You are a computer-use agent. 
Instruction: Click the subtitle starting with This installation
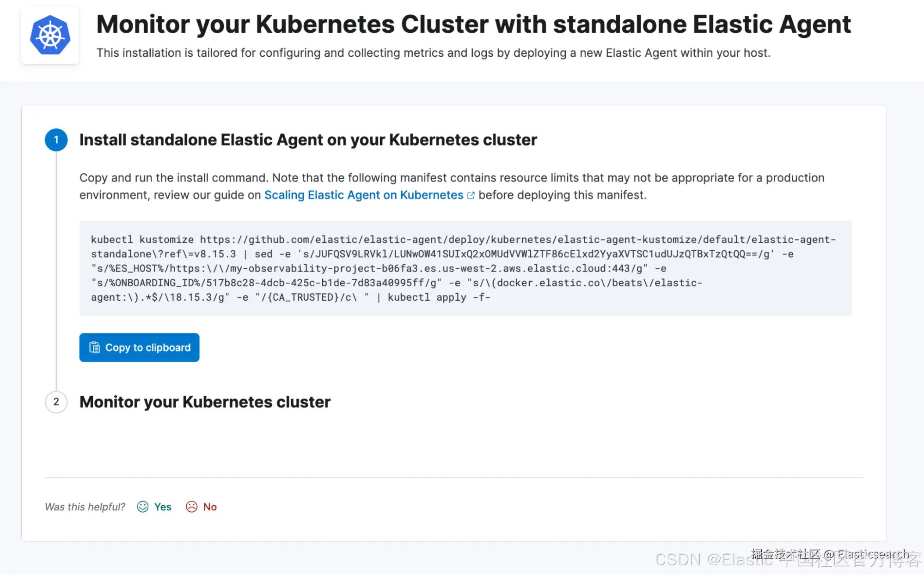[x=433, y=53]
